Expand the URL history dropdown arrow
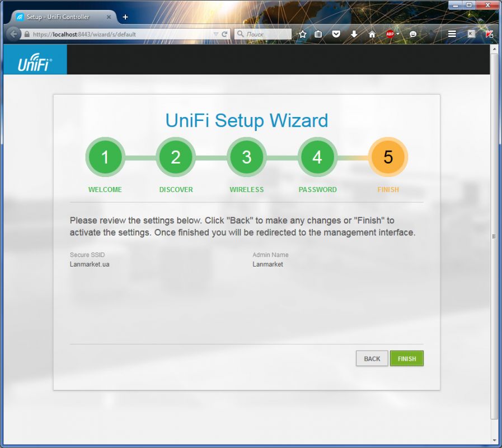502x448 pixels. pos(216,34)
